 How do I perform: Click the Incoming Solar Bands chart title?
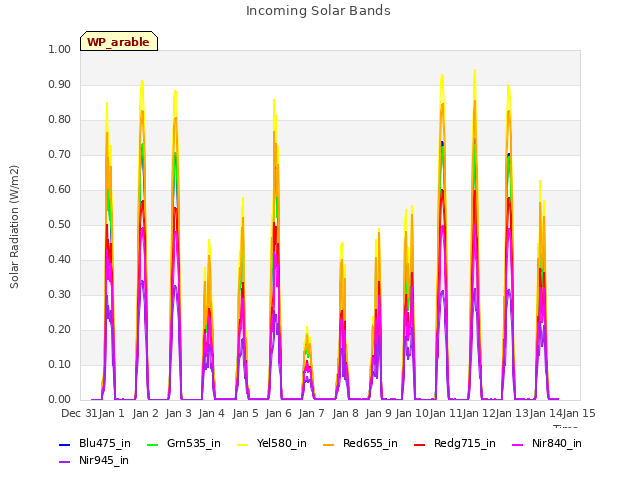[x=318, y=11]
